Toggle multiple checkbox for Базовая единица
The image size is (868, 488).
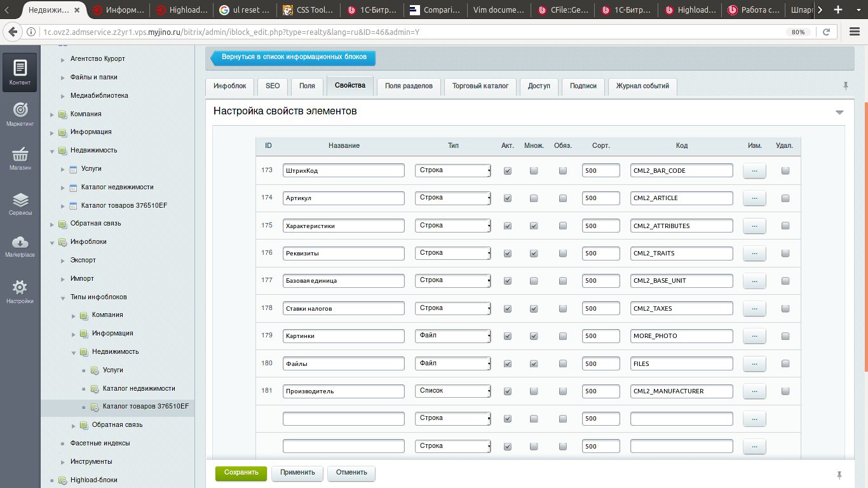tap(534, 281)
